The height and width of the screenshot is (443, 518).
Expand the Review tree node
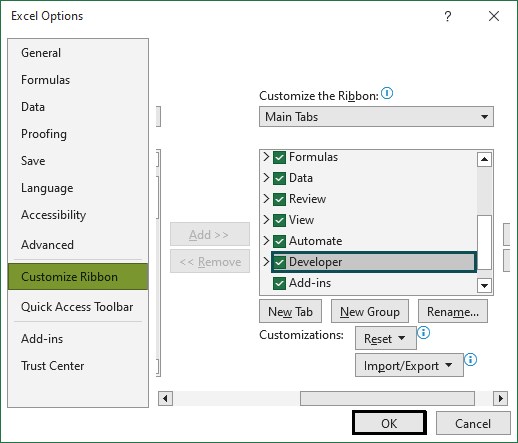tap(266, 199)
